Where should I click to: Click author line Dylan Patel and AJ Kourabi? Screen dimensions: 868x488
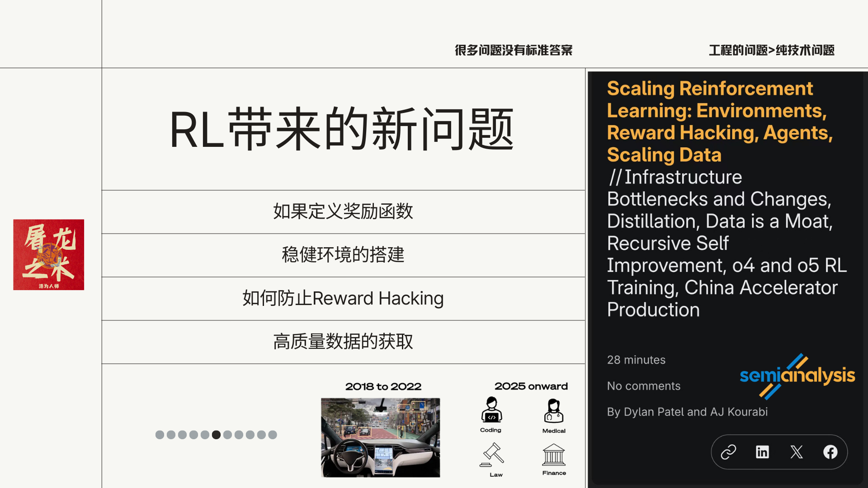[x=687, y=412]
